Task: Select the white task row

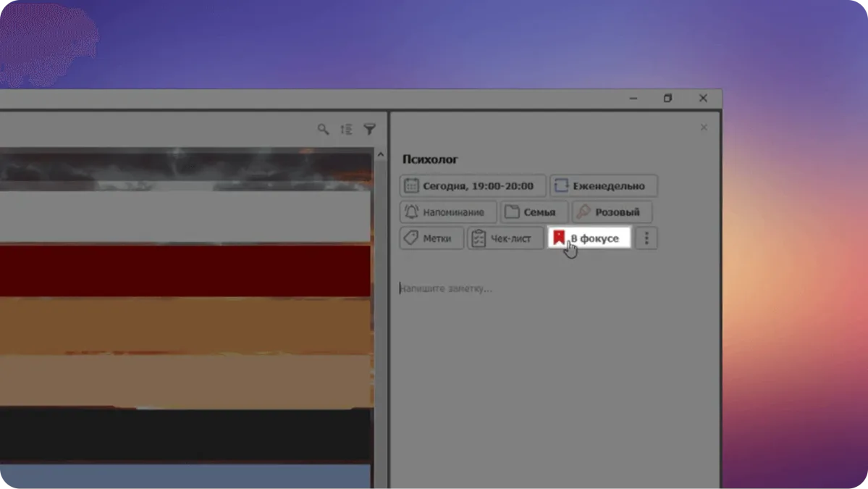Action: coord(185,216)
